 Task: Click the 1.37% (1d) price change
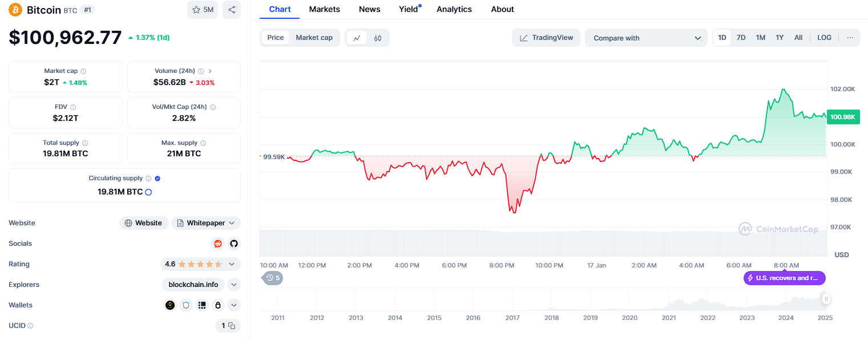pos(149,38)
